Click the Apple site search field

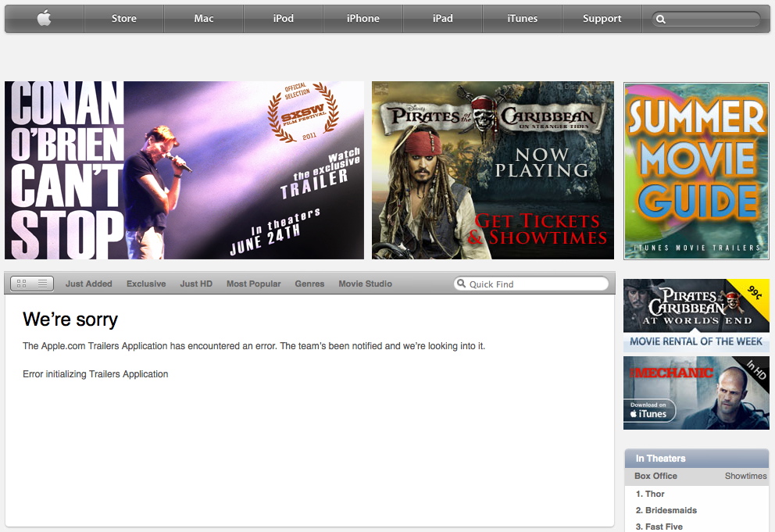(707, 20)
